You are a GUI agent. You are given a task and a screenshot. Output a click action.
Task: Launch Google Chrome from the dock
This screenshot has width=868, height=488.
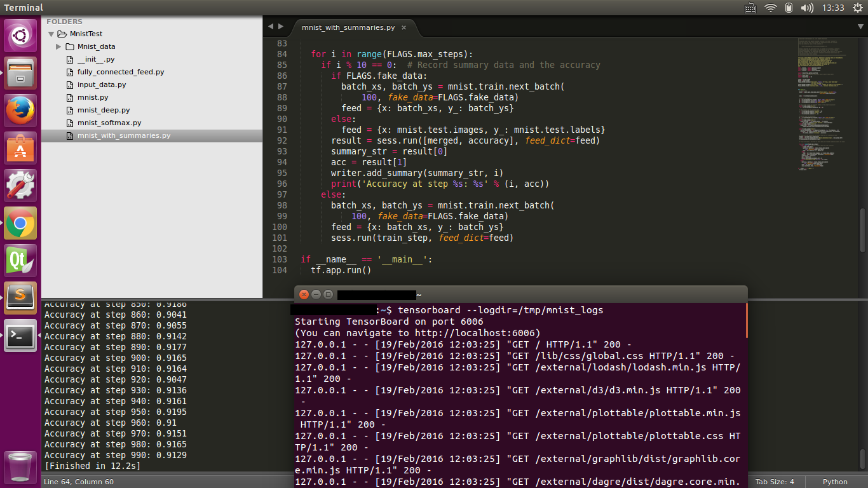point(21,224)
